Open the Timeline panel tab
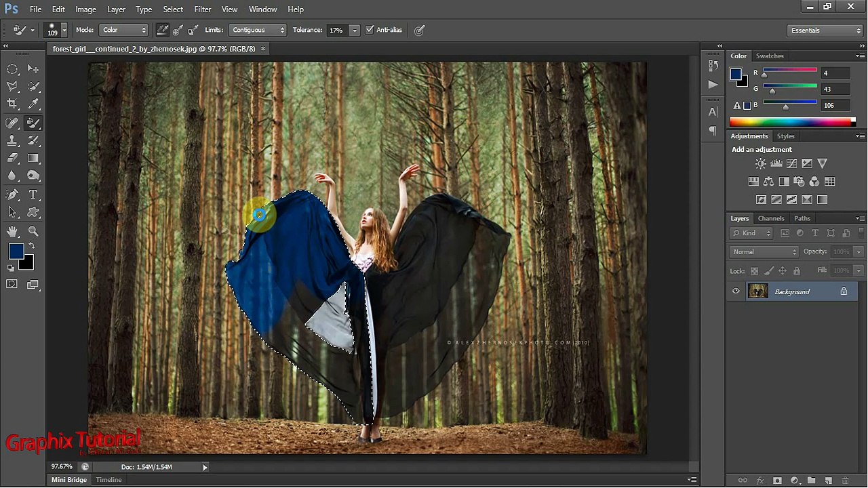This screenshot has height=488, width=868. click(108, 480)
